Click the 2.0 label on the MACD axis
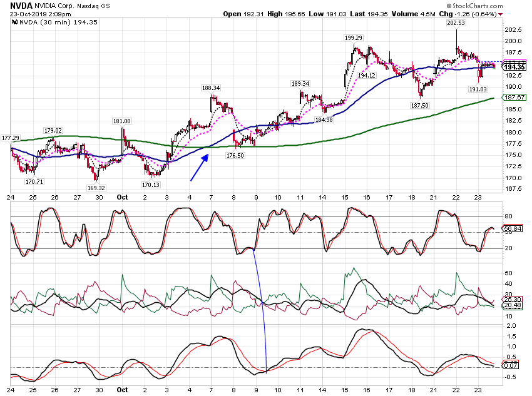The height and width of the screenshot is (396, 532). coord(511,326)
